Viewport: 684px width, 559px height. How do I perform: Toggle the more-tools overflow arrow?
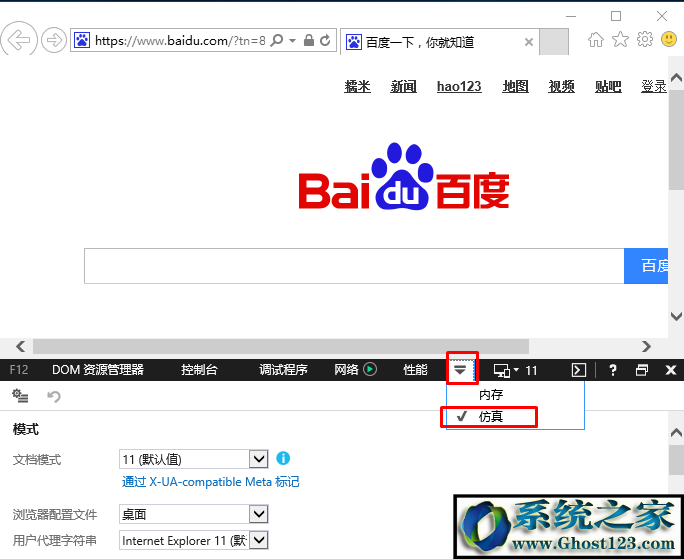coord(461,370)
